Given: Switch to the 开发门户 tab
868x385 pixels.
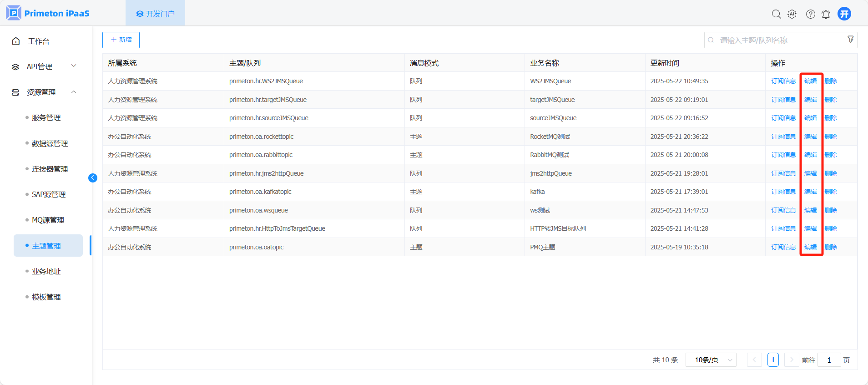Looking at the screenshot, I should pyautogui.click(x=155, y=14).
